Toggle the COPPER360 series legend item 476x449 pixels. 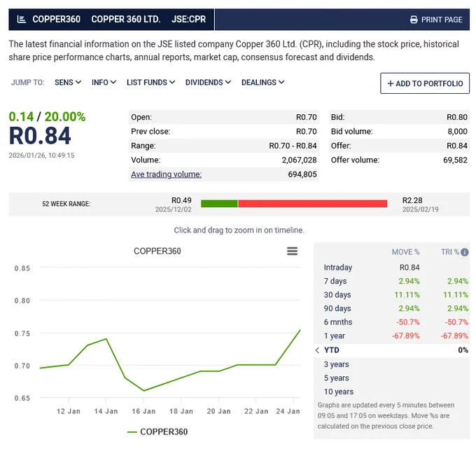[x=157, y=431]
